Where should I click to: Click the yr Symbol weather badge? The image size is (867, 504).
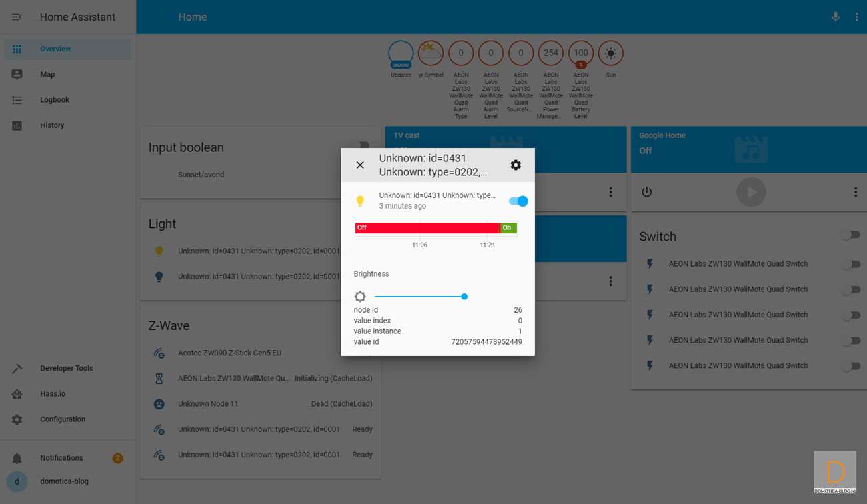[430, 53]
